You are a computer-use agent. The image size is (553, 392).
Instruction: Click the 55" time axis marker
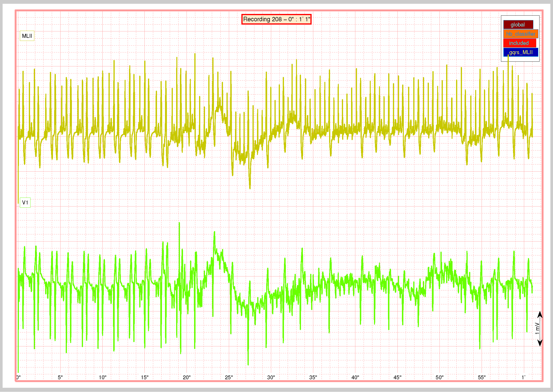pos(482,378)
